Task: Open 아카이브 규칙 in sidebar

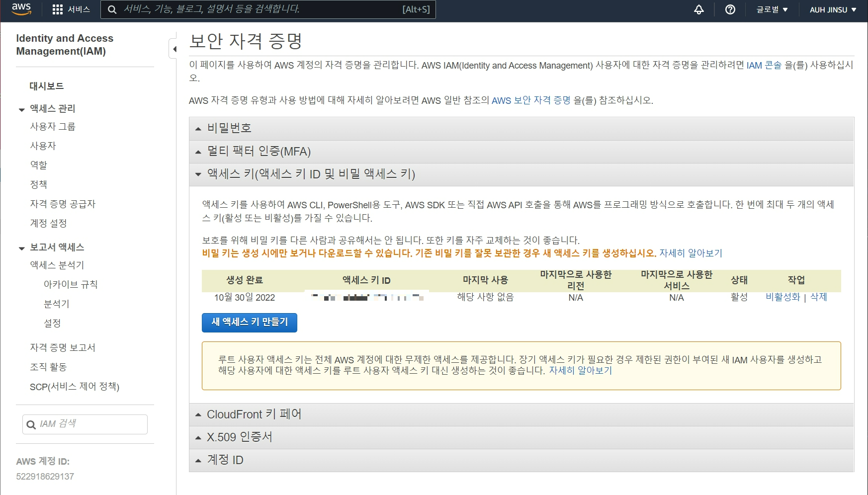Action: [71, 284]
